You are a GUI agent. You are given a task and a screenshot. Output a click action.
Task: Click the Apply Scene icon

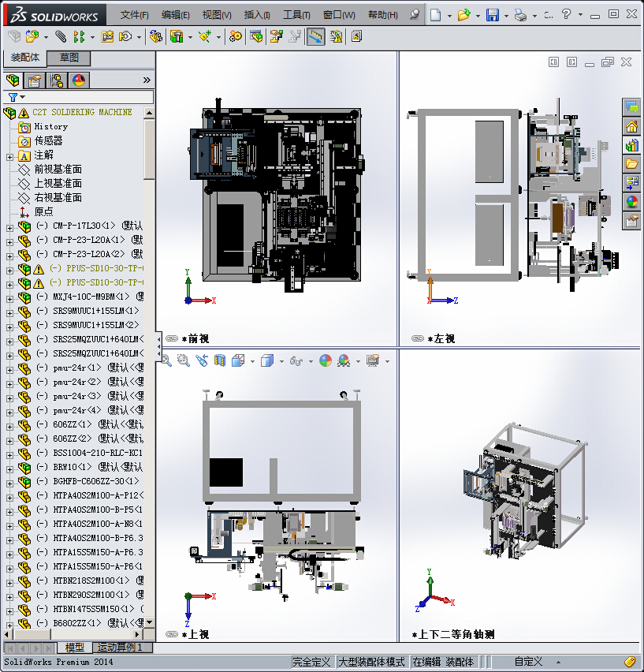[344, 361]
